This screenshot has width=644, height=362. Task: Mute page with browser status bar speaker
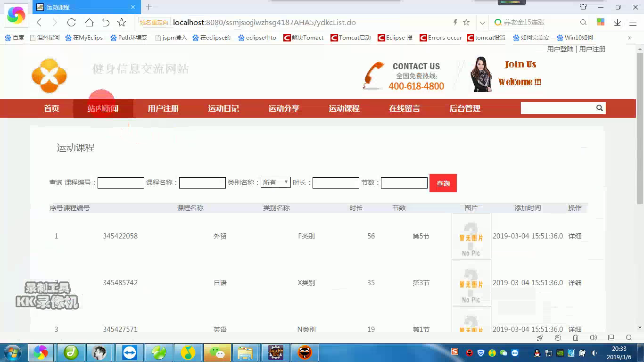593,338
